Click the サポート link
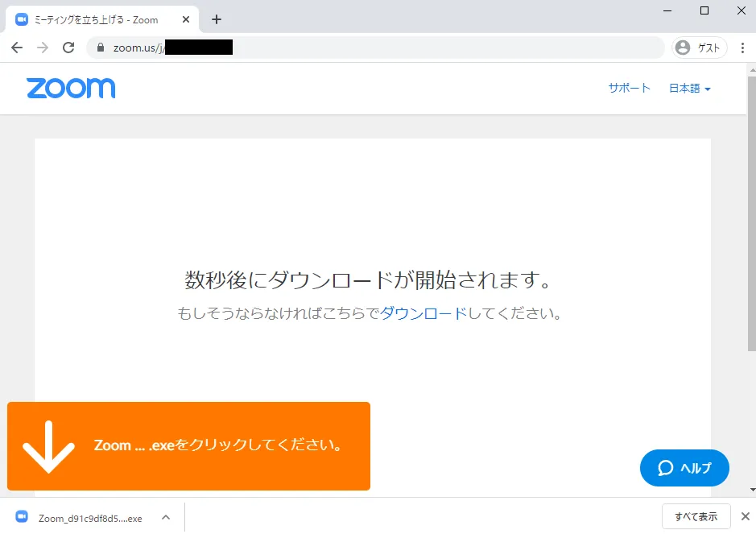Image resolution: width=756 pixels, height=534 pixels. click(x=629, y=89)
